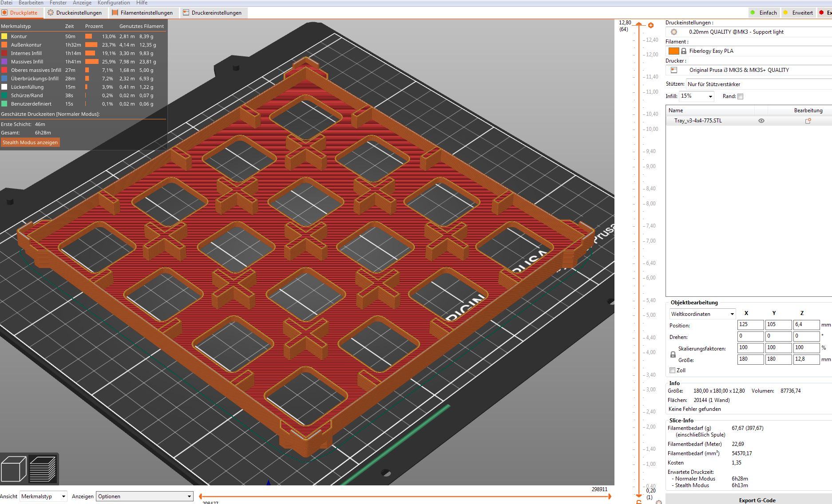The width and height of the screenshot is (832, 504).
Task: Enable the Rand (brim) checkbox
Action: pyautogui.click(x=740, y=96)
